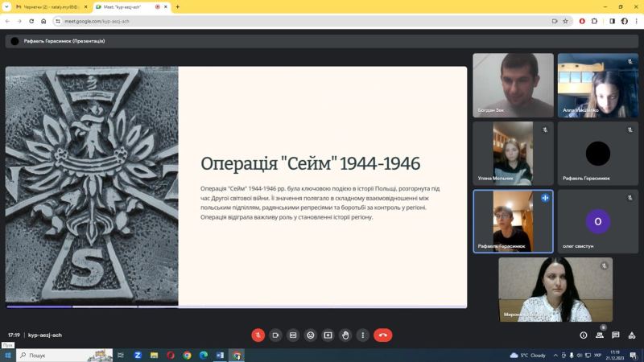This screenshot has width=644, height=362.
Task: Raise your hand in the meeting
Action: click(345, 335)
